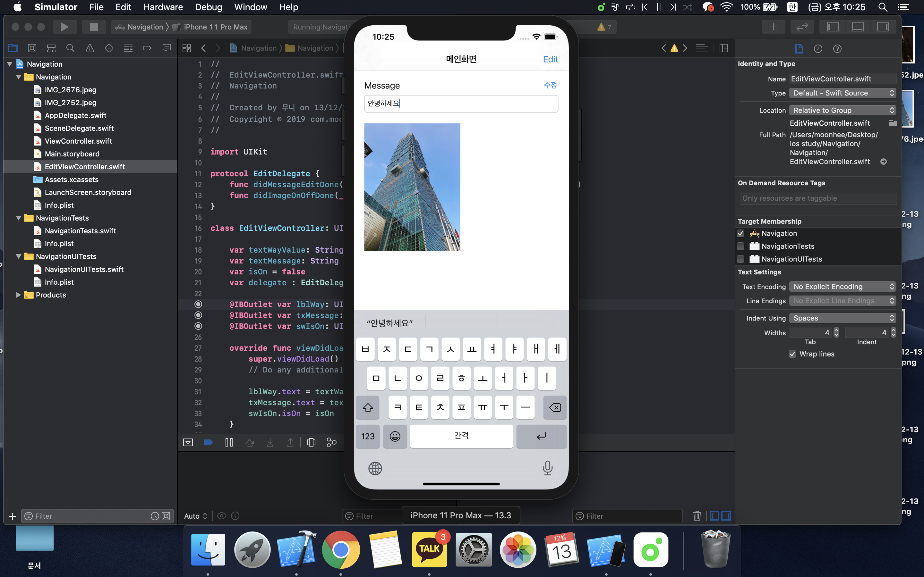Tap the globe icon on iPhone keyboard

tap(375, 468)
